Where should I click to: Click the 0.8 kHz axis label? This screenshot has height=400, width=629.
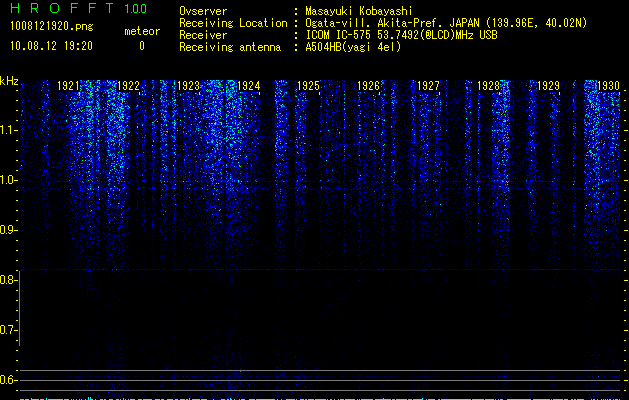click(8, 280)
